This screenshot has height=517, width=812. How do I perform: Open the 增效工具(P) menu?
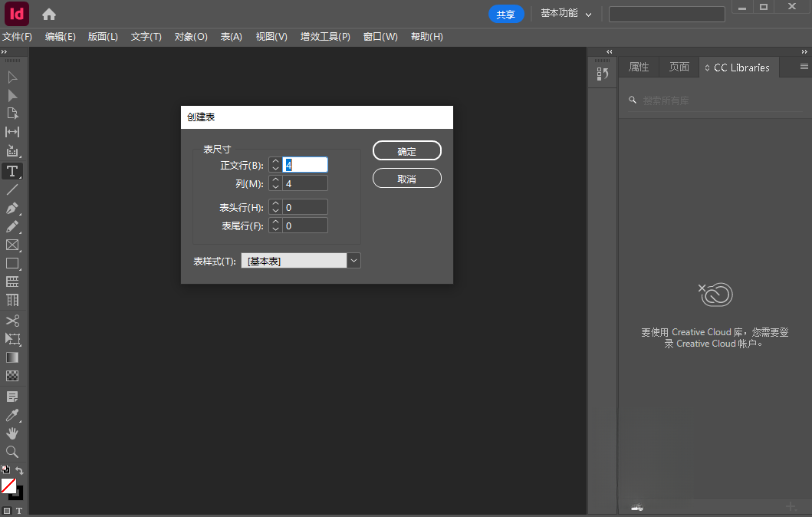pyautogui.click(x=325, y=37)
